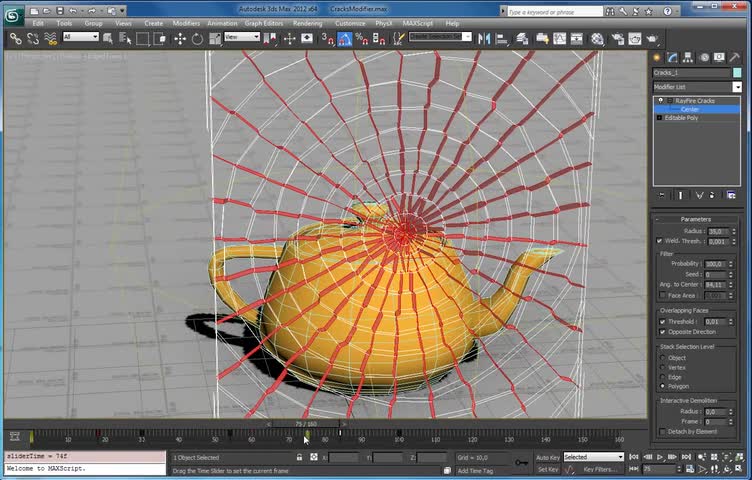Expand the Modifier List dropdown
Viewport: 752px width, 480px height.
coord(737,87)
